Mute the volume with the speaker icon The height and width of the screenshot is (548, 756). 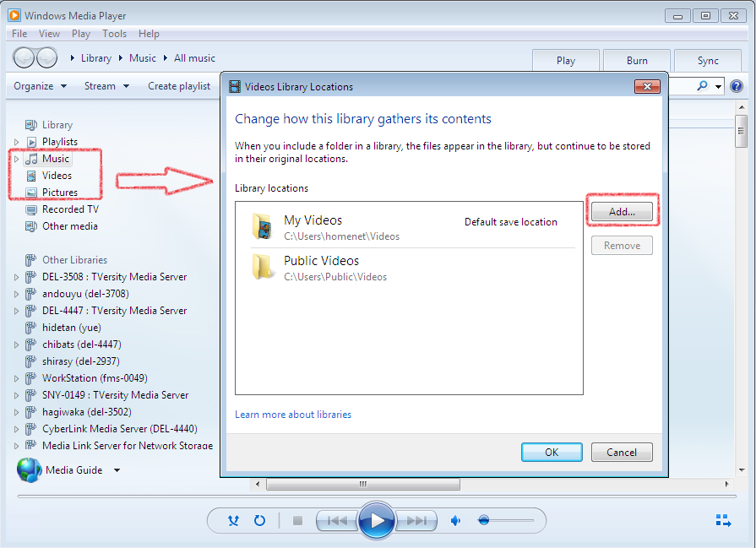(x=455, y=520)
